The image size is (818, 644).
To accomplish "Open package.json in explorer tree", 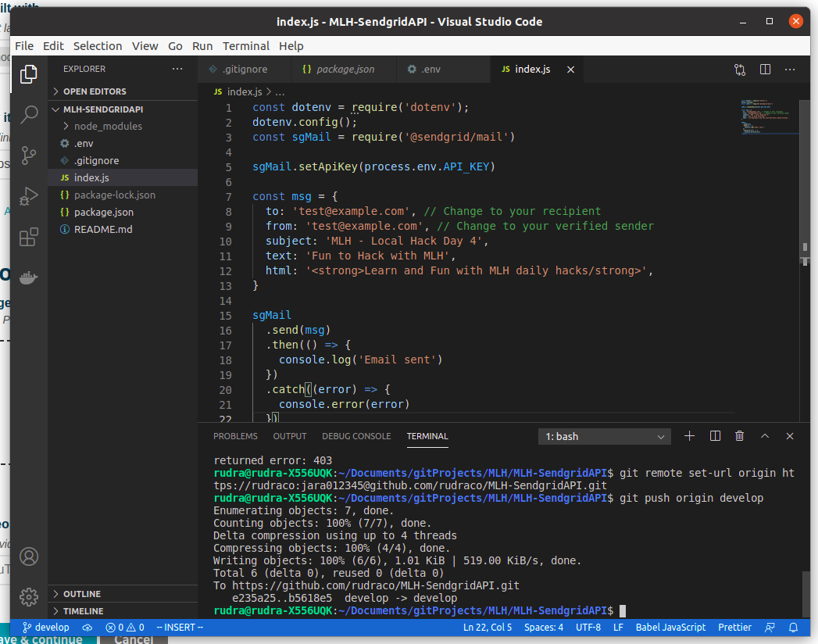I will pos(123,213).
